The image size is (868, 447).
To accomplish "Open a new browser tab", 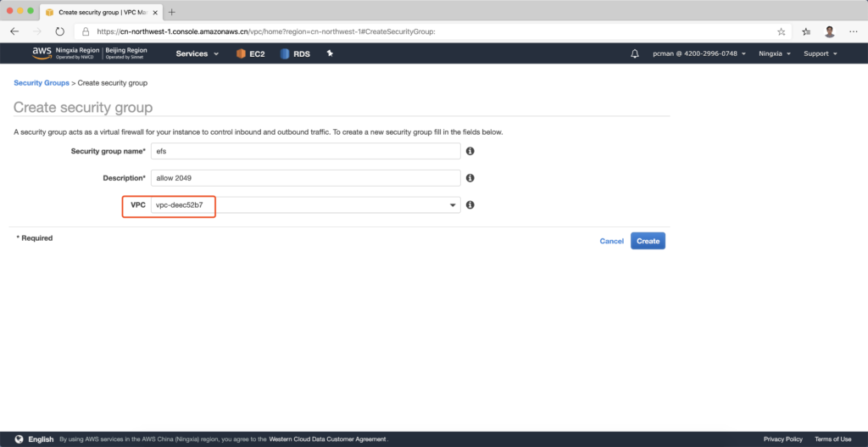I will coord(172,12).
